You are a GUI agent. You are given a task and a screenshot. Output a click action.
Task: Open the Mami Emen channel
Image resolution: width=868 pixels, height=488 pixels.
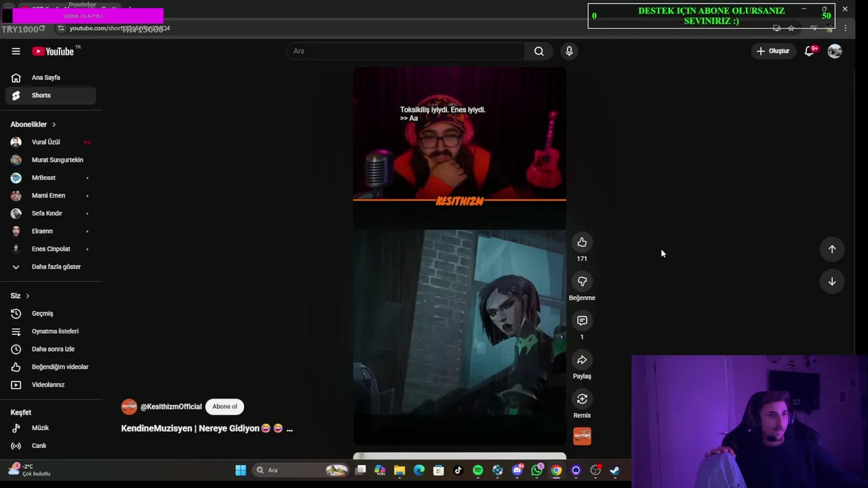[x=51, y=195]
